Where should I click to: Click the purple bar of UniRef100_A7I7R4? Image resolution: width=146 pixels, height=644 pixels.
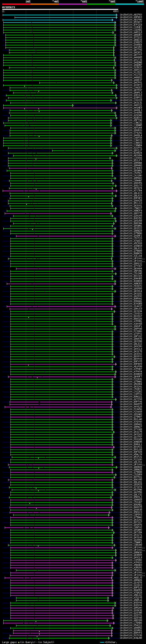pos(60,191)
